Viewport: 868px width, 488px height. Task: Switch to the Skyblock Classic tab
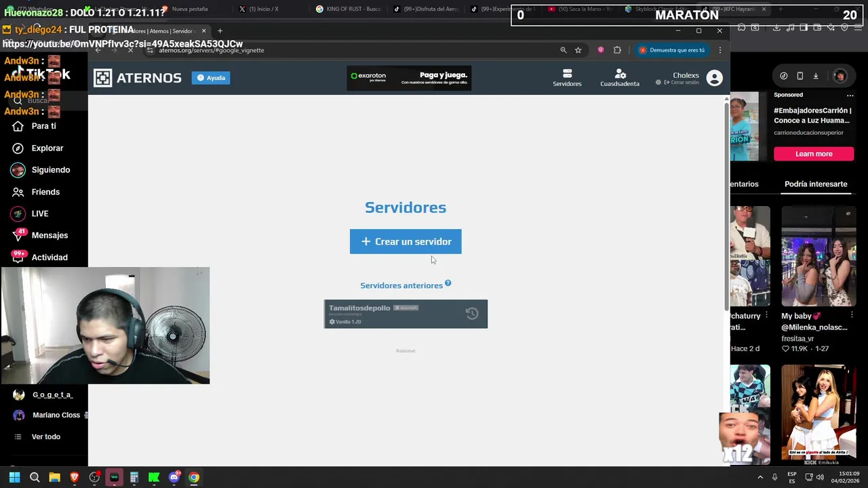tap(658, 9)
